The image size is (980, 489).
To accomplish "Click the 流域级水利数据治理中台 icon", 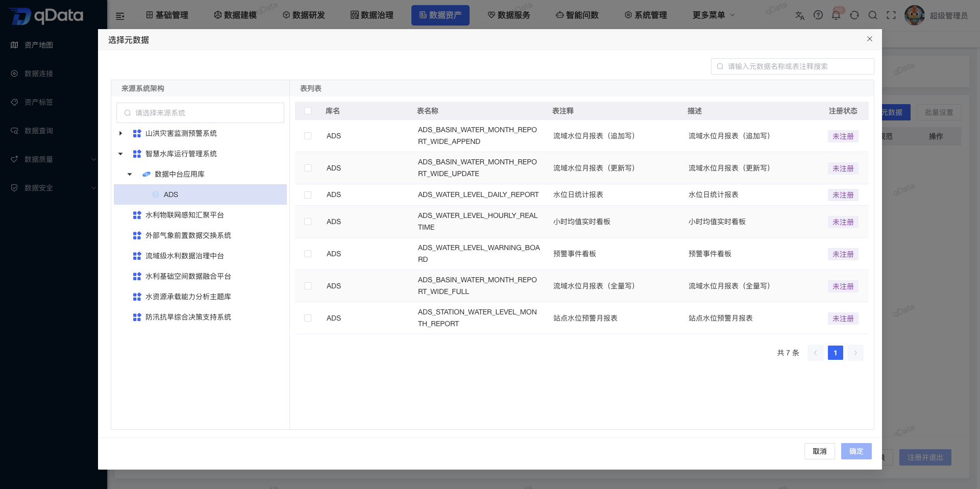I will [137, 256].
